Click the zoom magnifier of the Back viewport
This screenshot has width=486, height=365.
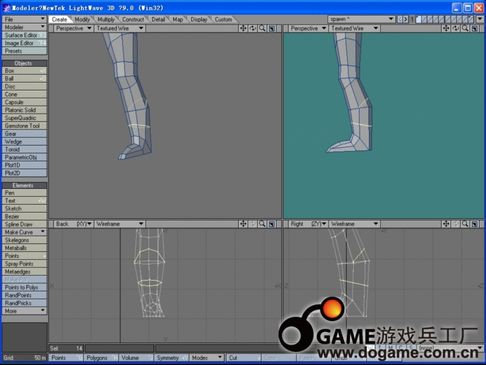coord(262,224)
